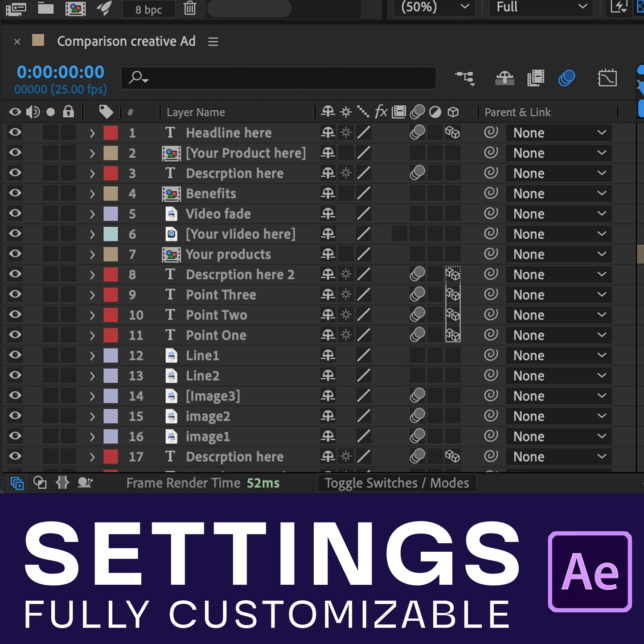This screenshot has width=644, height=644.
Task: Toggle 3D layer switch for Point Two
Action: [x=453, y=315]
